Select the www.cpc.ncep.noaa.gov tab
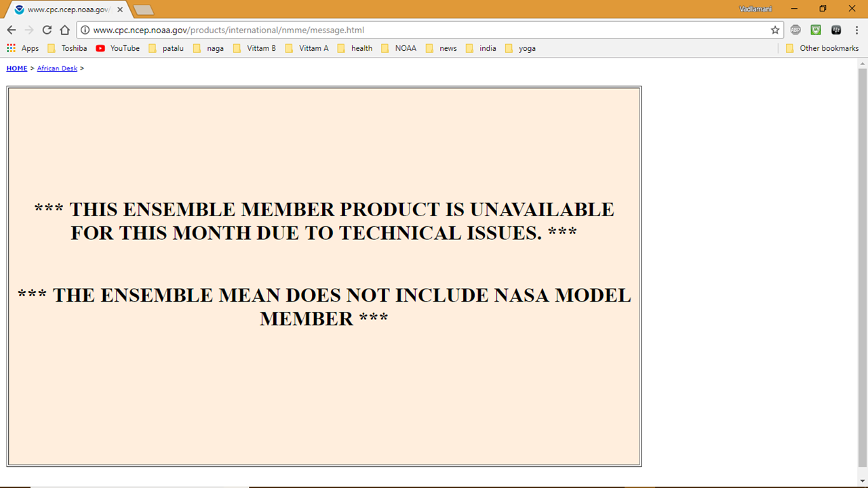The width and height of the screenshot is (868, 488). (x=66, y=9)
